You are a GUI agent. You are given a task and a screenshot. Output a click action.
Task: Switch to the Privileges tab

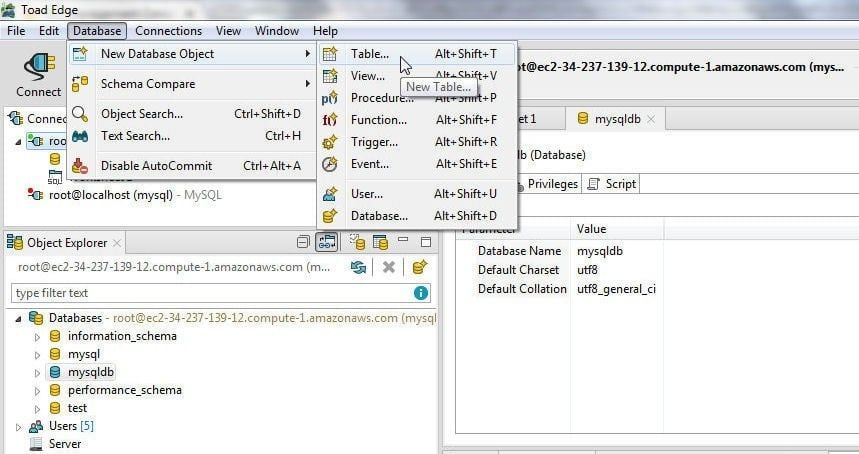pos(552,184)
